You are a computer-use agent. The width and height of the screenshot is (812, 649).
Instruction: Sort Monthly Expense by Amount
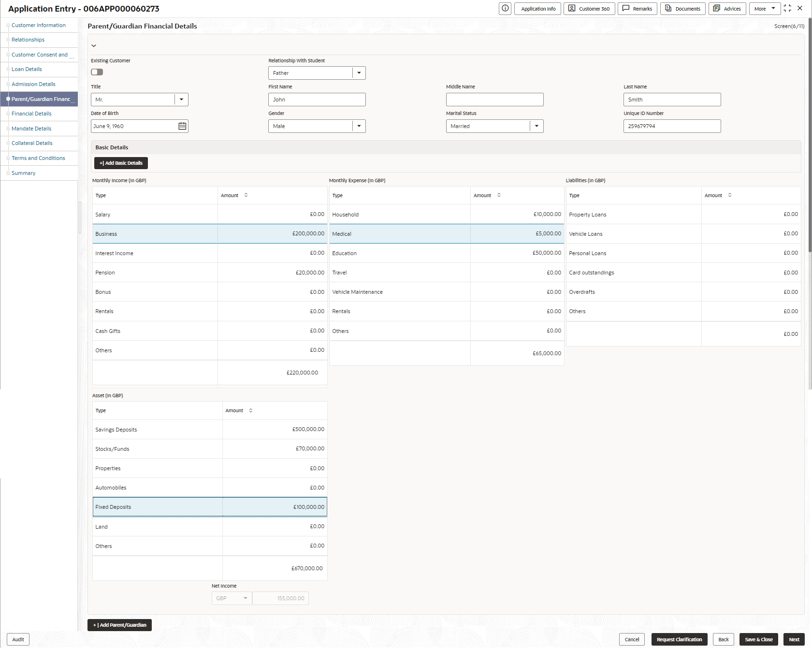tap(499, 195)
